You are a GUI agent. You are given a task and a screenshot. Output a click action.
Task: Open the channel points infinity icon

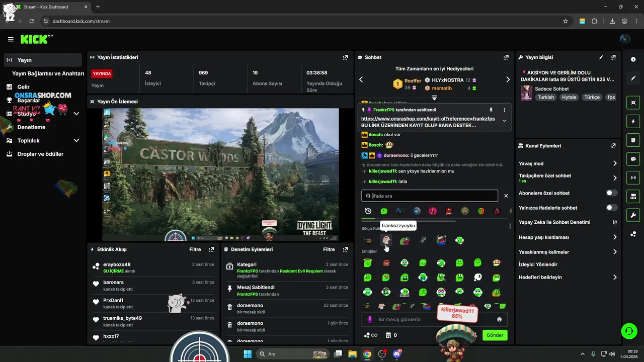point(371,335)
